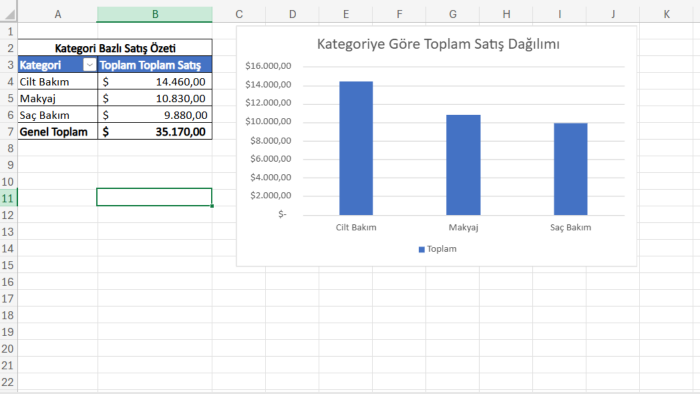Select column G header
This screenshot has width=700, height=394.
pyautogui.click(x=453, y=14)
